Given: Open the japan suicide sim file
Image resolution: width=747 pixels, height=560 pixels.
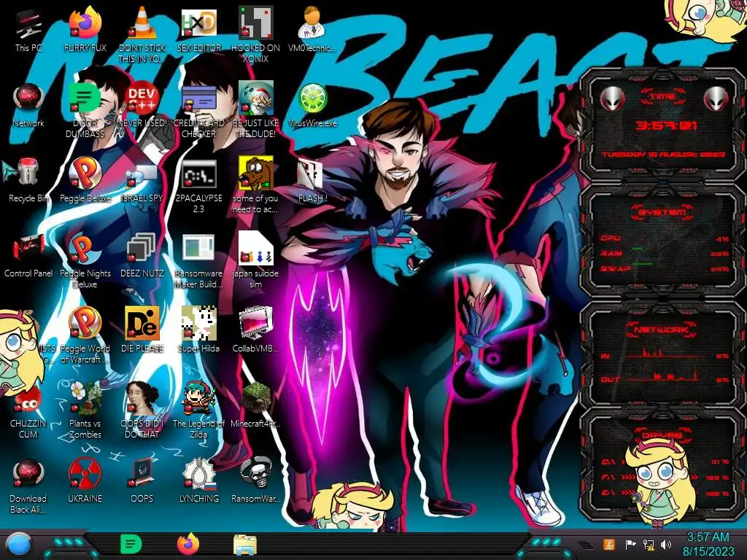Looking at the screenshot, I should 255,260.
